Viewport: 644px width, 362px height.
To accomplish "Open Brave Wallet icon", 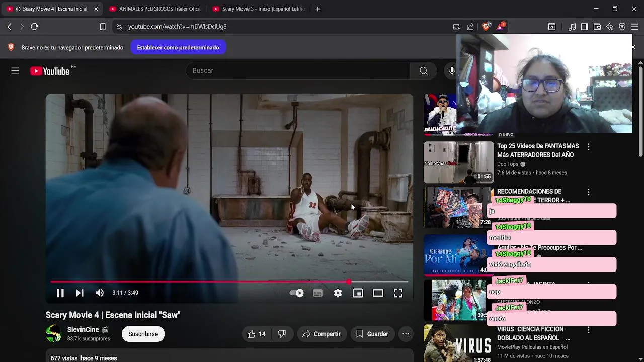I will pos(597,27).
